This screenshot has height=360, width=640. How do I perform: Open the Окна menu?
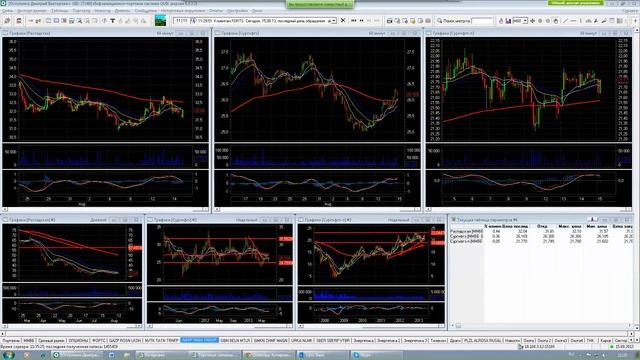(x=257, y=11)
